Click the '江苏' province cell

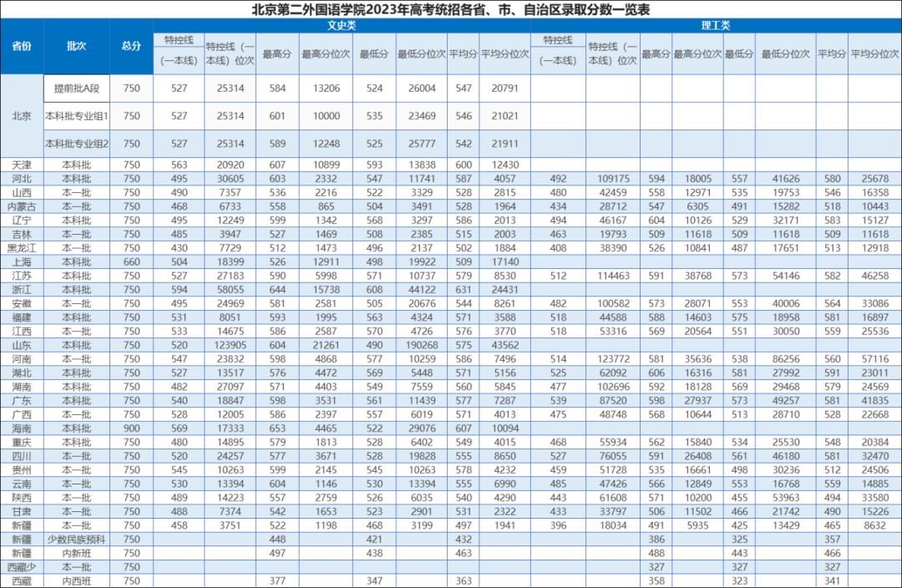point(22,276)
